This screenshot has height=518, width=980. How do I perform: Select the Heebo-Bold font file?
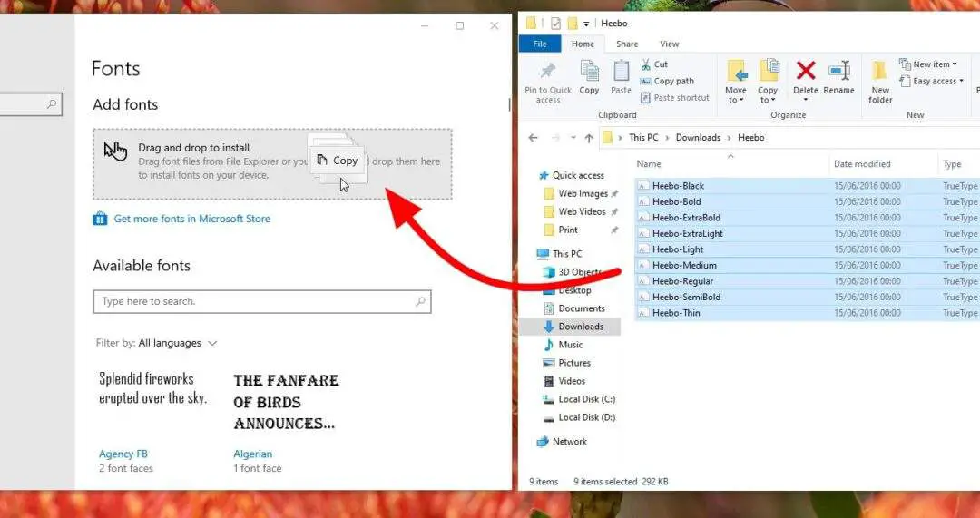pos(676,201)
